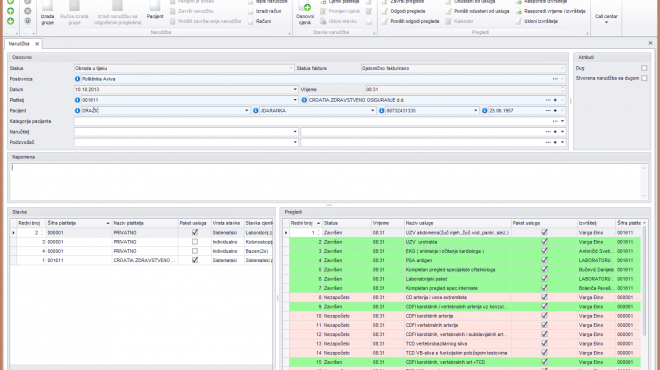The width and height of the screenshot is (660, 370).
Task: Expand the patient first name dropdown
Action: pyautogui.click(x=373, y=111)
